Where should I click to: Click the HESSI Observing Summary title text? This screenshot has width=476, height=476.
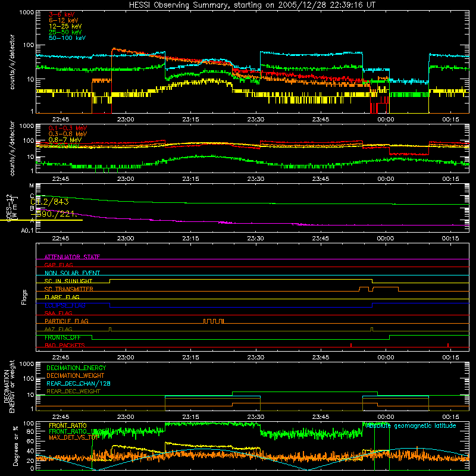pos(252,5)
